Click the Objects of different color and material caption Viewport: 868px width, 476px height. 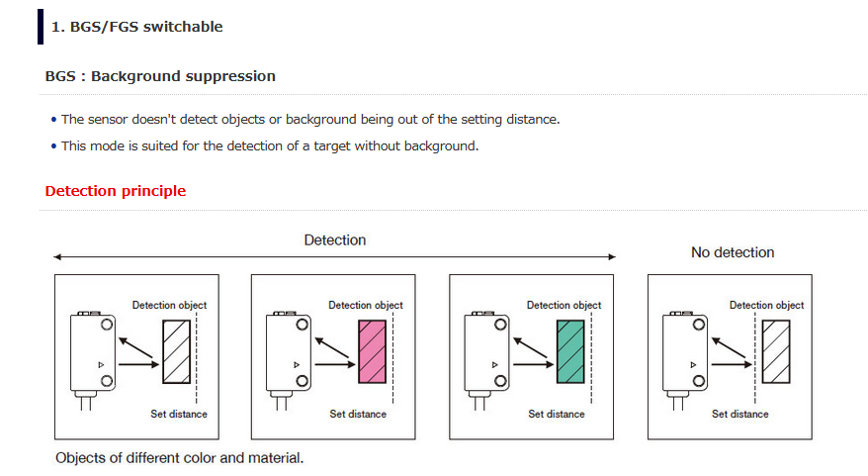[179, 458]
